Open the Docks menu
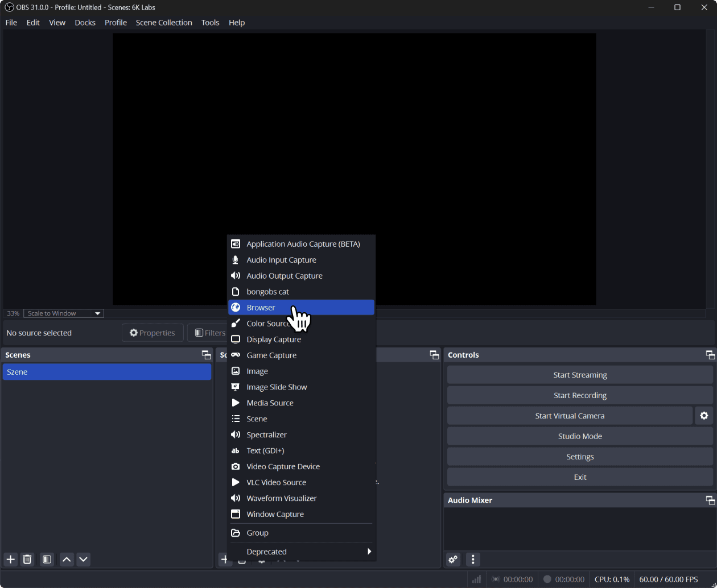 click(x=85, y=23)
